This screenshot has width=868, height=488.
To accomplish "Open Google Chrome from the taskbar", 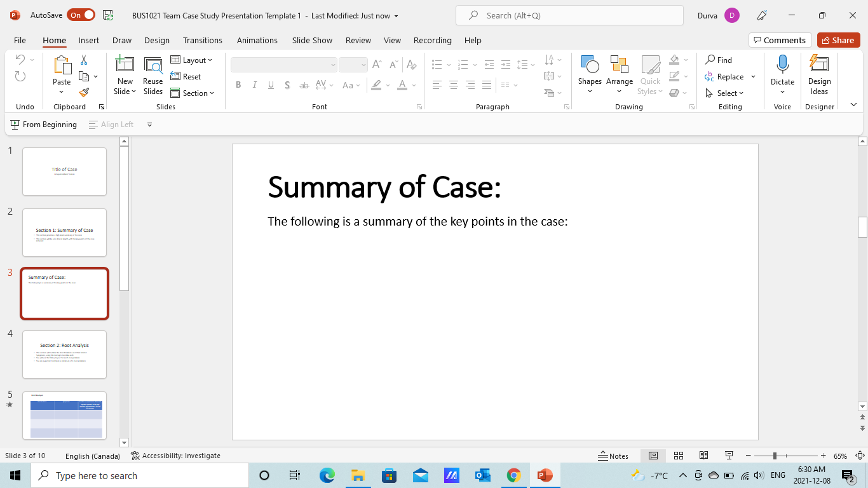I will [x=513, y=475].
